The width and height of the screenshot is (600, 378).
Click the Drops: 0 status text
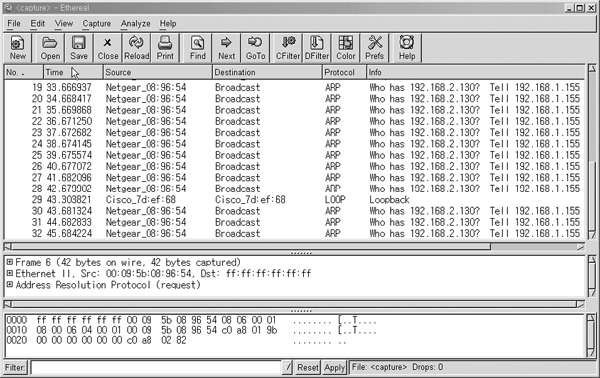[x=427, y=367]
